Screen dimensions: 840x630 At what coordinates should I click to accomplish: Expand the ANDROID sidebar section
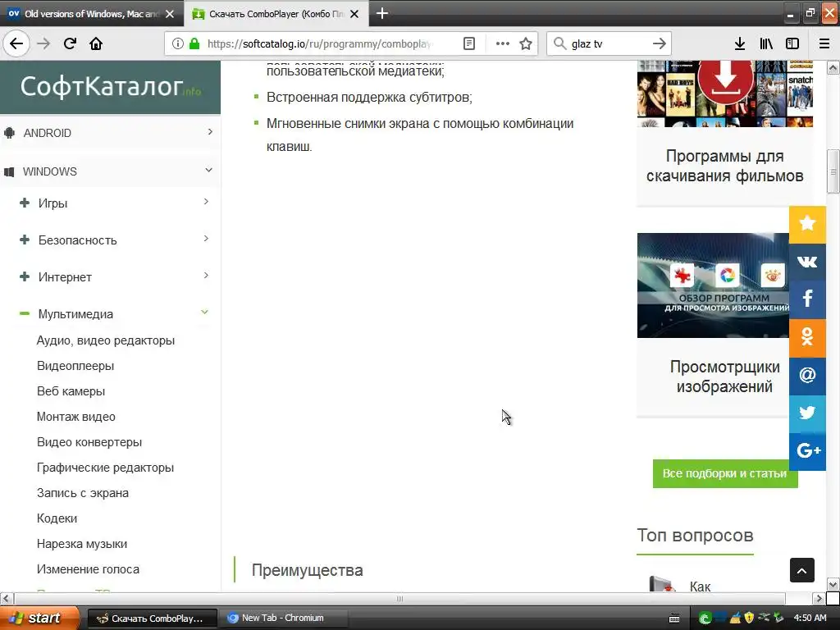(110, 133)
